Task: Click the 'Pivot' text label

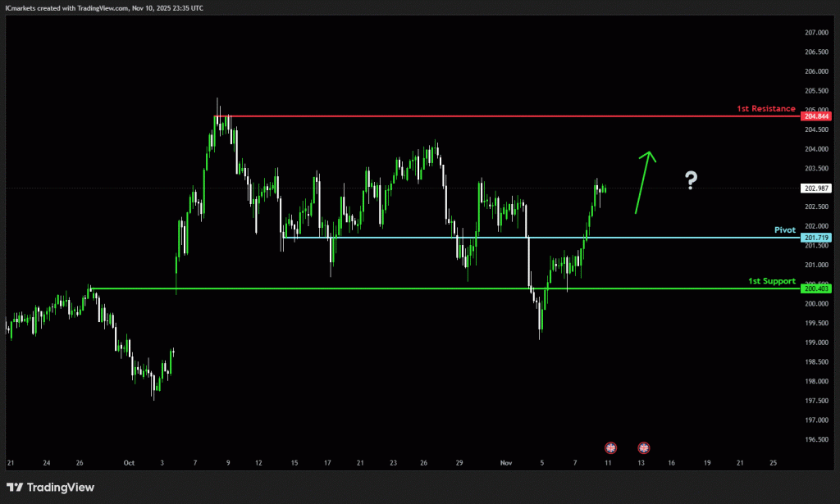Action: click(x=785, y=230)
